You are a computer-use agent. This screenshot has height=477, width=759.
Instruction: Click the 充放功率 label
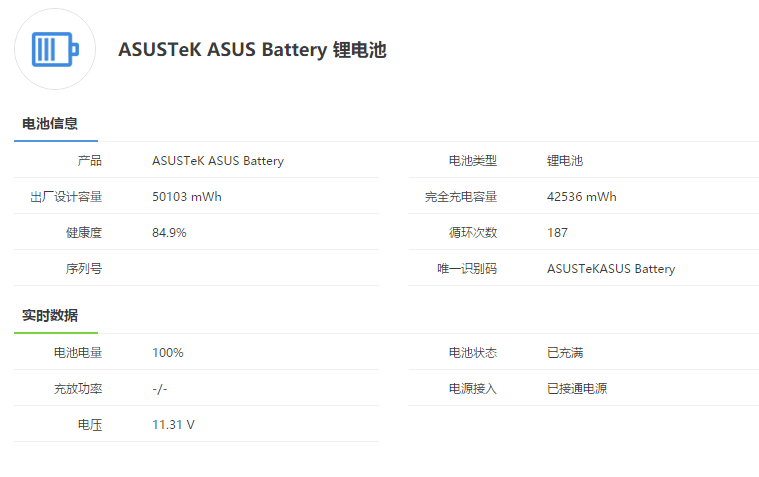point(78,389)
